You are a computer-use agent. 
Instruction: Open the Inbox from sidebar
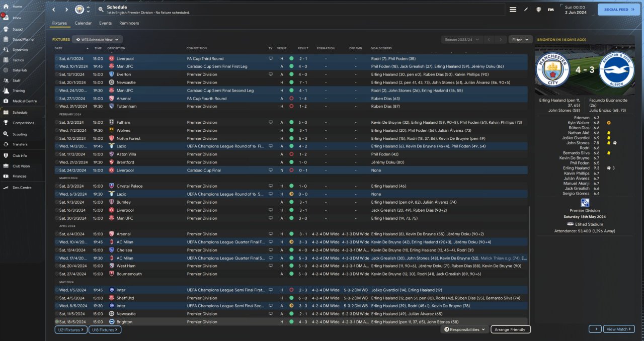click(x=6, y=18)
